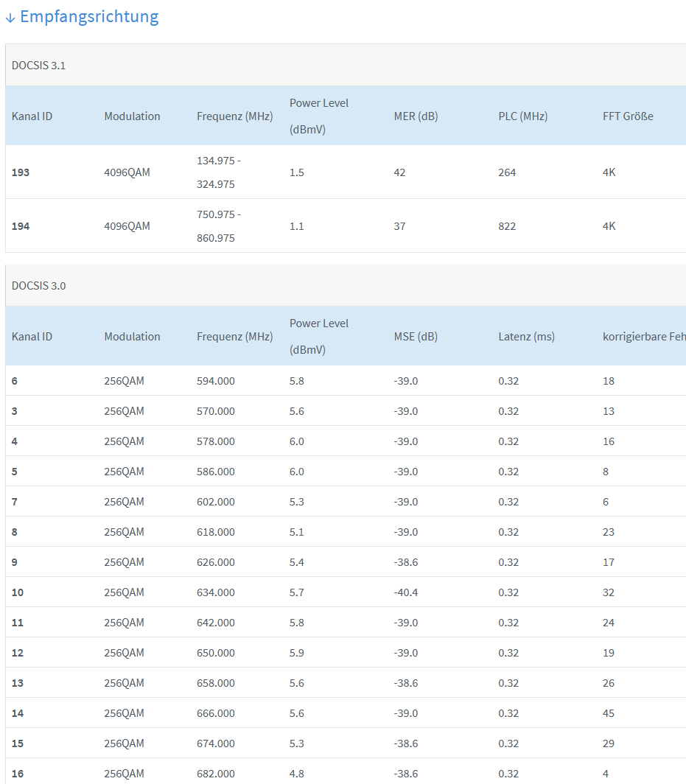Viewport: 686px width, 784px height.
Task: Click Power Level 5.7 for channel 10
Action: coord(296,592)
